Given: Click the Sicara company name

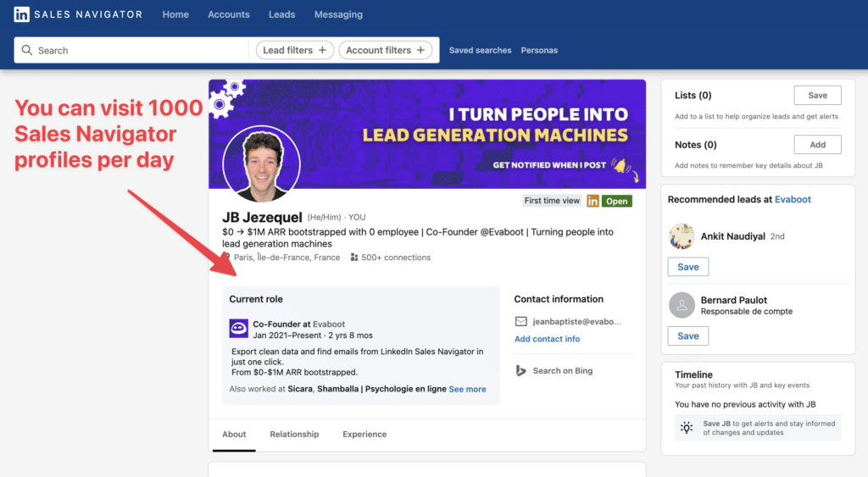Looking at the screenshot, I should coord(300,389).
